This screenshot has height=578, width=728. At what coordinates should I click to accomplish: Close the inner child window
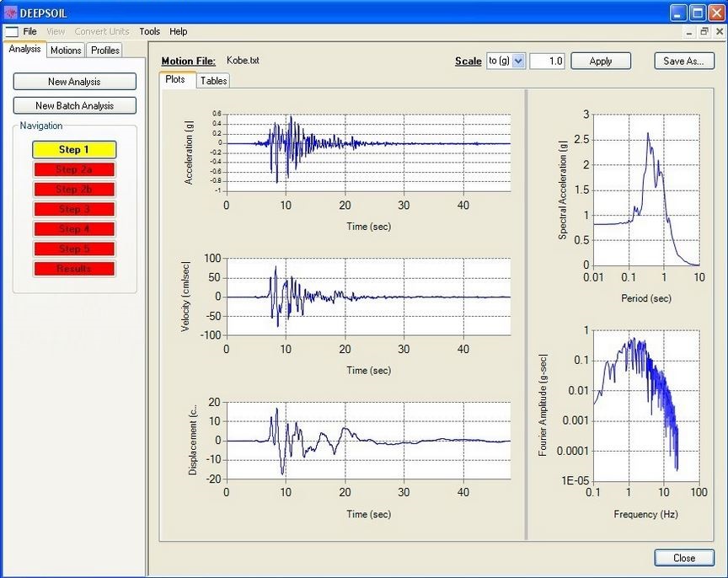(718, 31)
